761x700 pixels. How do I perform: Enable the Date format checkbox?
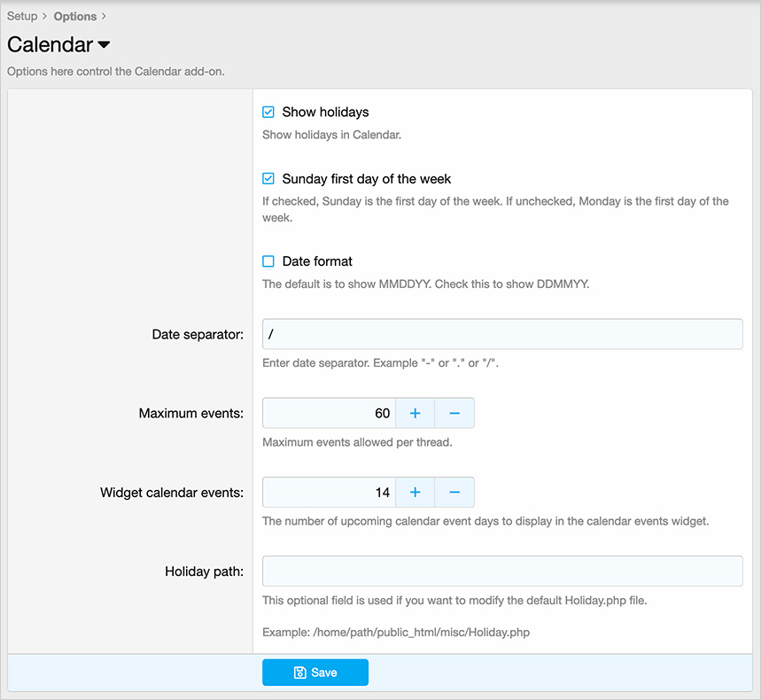(268, 261)
